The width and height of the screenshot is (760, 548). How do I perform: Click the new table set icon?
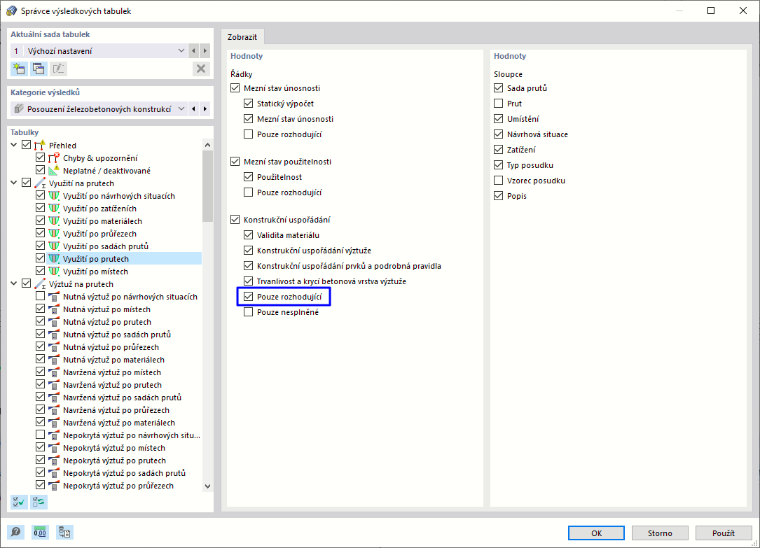pyautogui.click(x=19, y=69)
